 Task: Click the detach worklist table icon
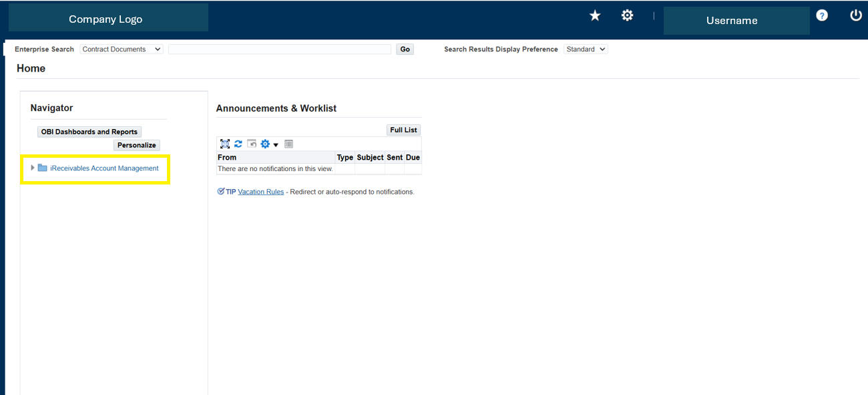[225, 144]
